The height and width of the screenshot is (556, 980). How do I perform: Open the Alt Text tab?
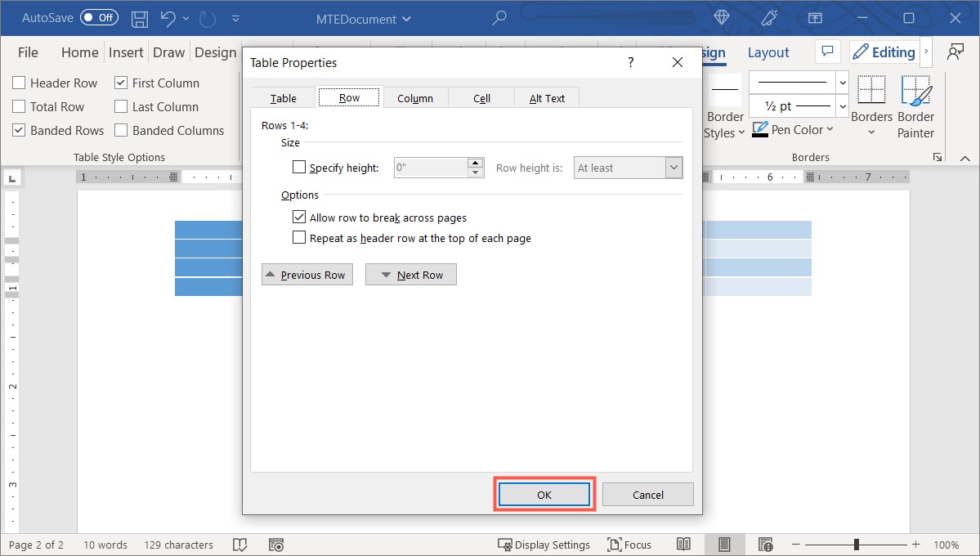click(x=546, y=97)
